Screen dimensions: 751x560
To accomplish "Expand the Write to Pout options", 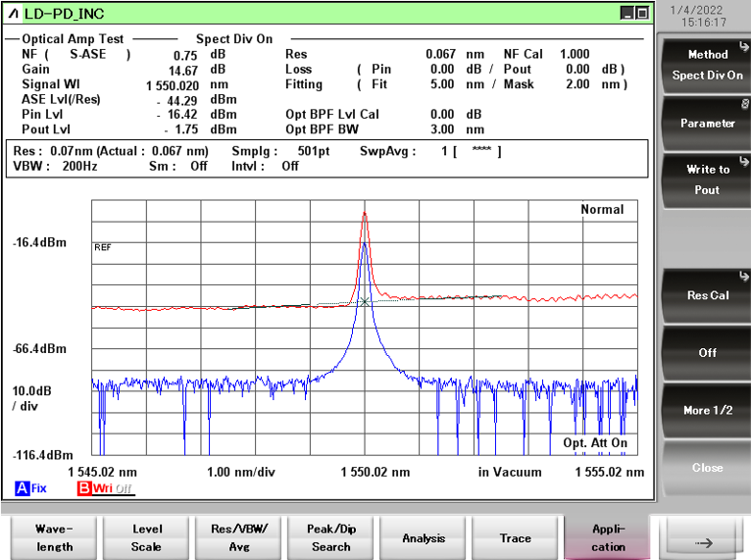I will (x=707, y=179).
